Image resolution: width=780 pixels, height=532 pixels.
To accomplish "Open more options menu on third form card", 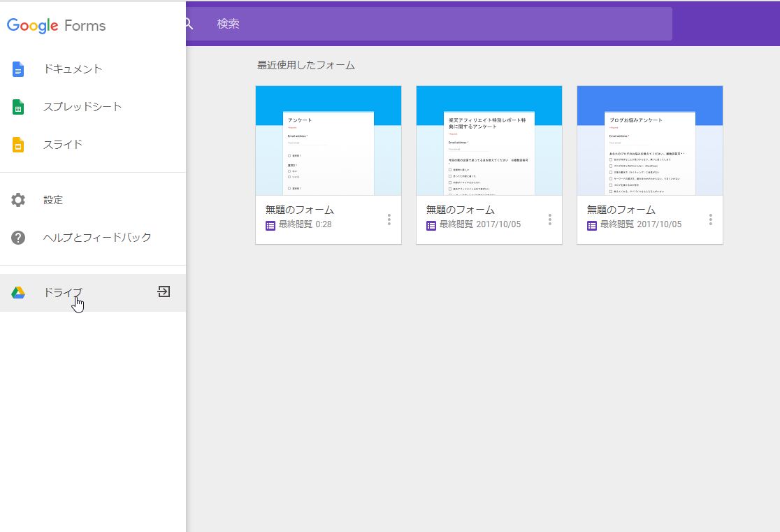I will (710, 220).
